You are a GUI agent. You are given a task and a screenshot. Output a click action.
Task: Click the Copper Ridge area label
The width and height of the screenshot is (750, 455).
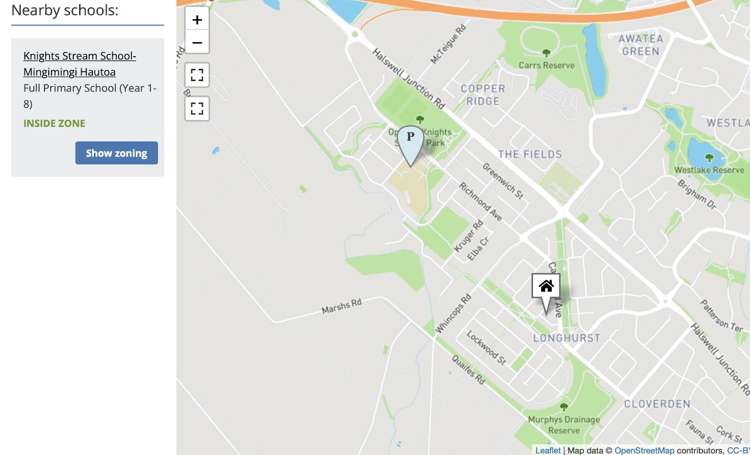(x=483, y=95)
